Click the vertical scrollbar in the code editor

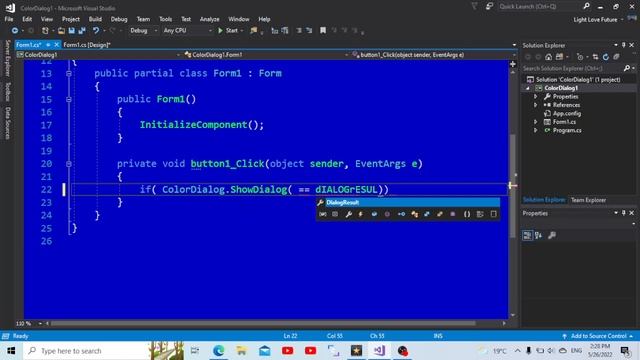click(x=513, y=186)
